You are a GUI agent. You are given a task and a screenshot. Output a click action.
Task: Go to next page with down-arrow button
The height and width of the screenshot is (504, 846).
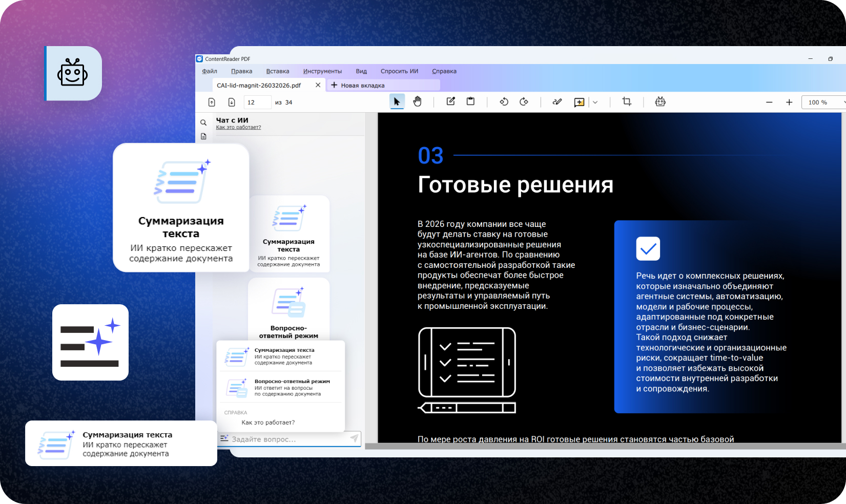(232, 102)
